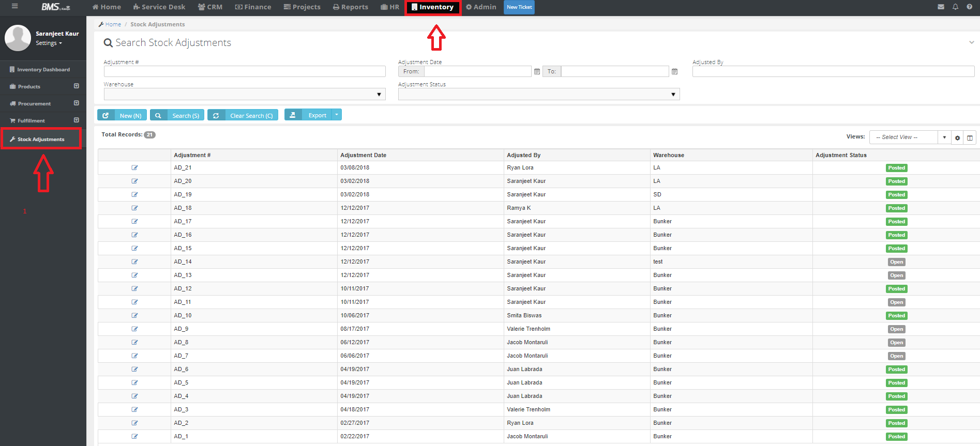Open the Admin menu
Viewport: 980px width, 446px height.
click(481, 7)
